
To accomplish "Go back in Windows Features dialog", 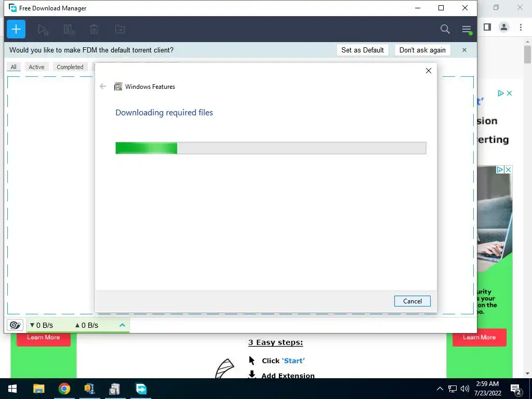I will 103,87.
